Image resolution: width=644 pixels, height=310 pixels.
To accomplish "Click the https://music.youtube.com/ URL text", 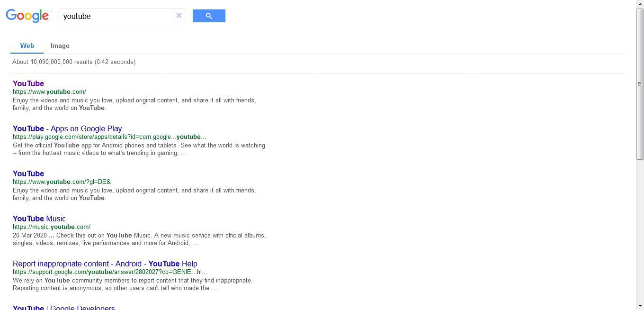I will [51, 227].
